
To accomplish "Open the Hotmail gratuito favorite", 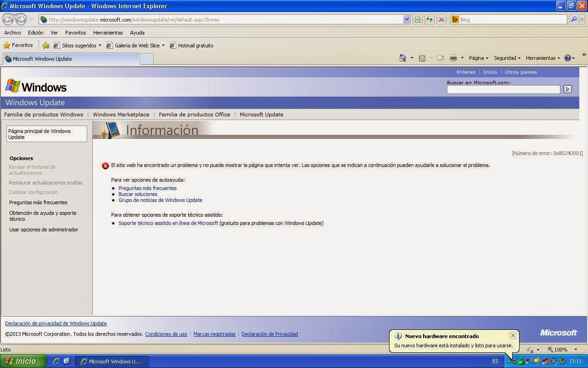I will [192, 45].
